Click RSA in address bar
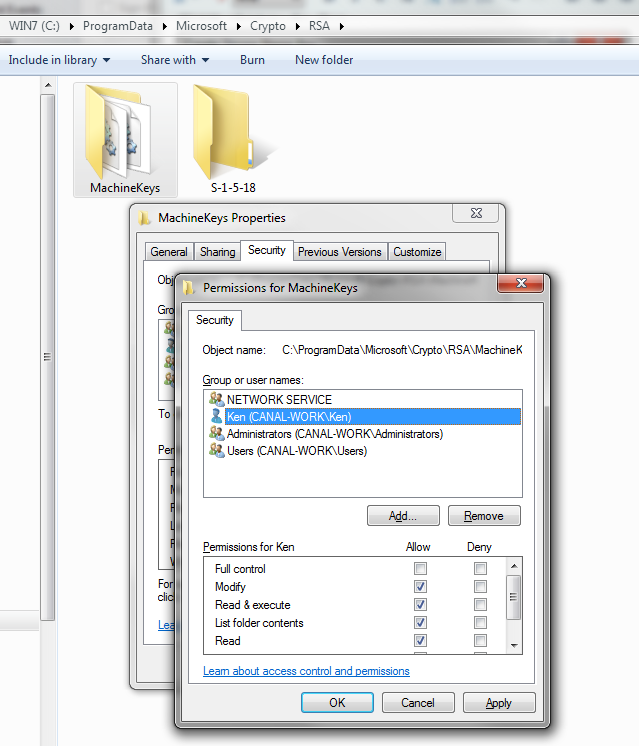The image size is (640, 746). tap(319, 26)
